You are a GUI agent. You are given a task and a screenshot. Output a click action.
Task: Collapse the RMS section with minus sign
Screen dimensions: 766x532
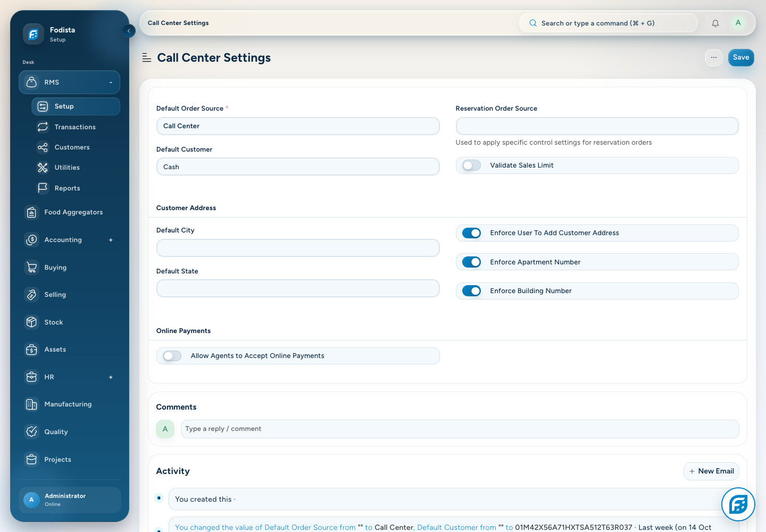[111, 82]
